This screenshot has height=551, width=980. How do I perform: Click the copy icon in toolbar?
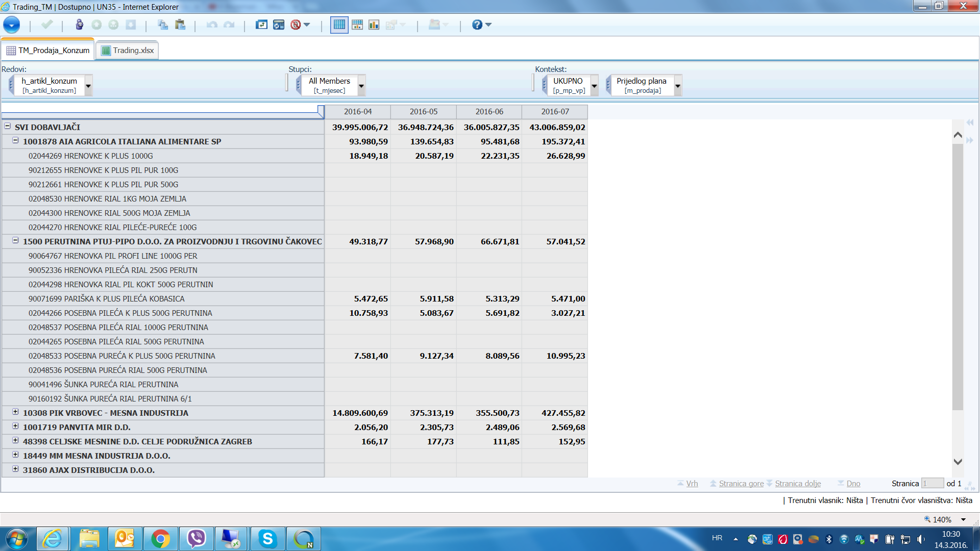point(163,24)
